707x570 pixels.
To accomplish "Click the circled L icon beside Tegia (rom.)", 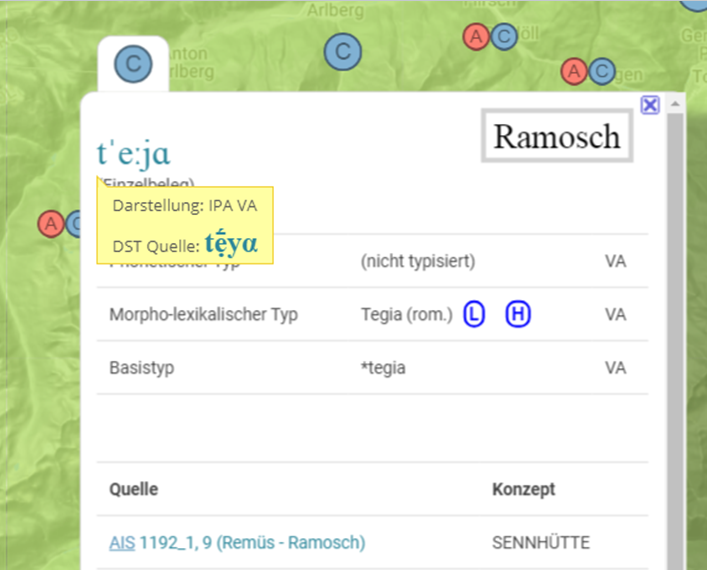I will 474,314.
